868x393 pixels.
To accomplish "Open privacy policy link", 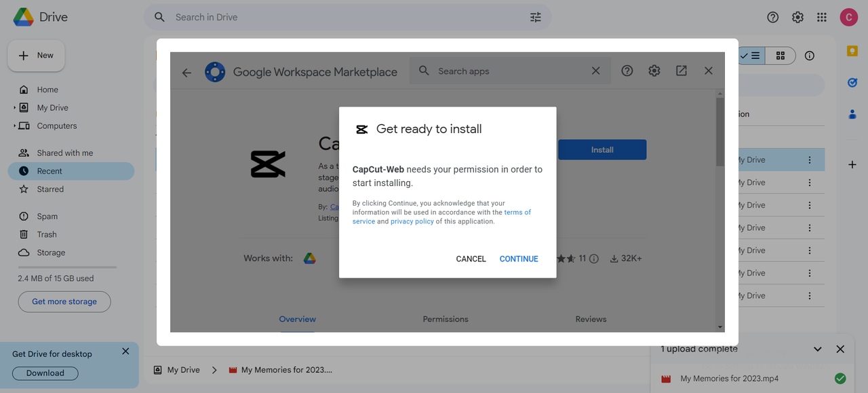I will tap(412, 221).
